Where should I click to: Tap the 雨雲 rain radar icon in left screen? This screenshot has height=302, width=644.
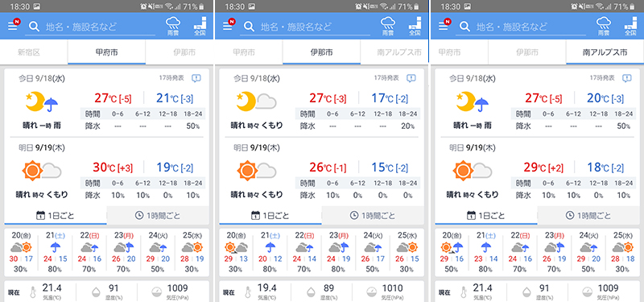click(x=173, y=26)
